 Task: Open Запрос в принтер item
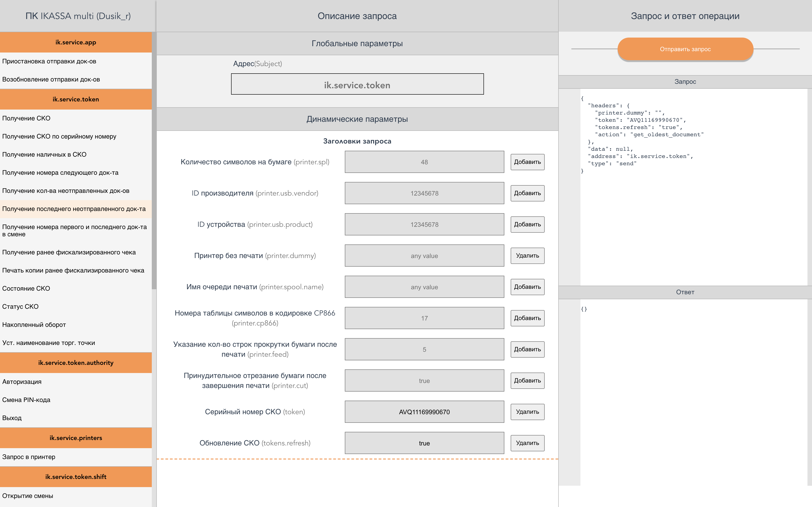[29, 457]
